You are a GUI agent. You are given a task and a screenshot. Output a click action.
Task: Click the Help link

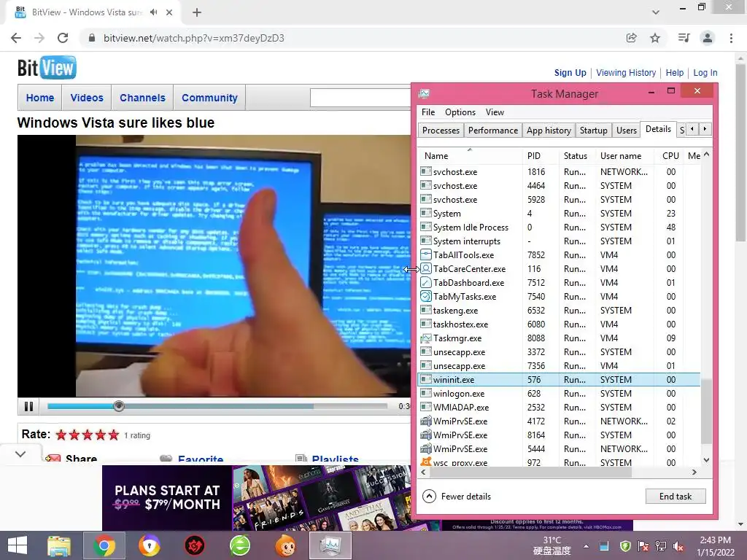675,73
